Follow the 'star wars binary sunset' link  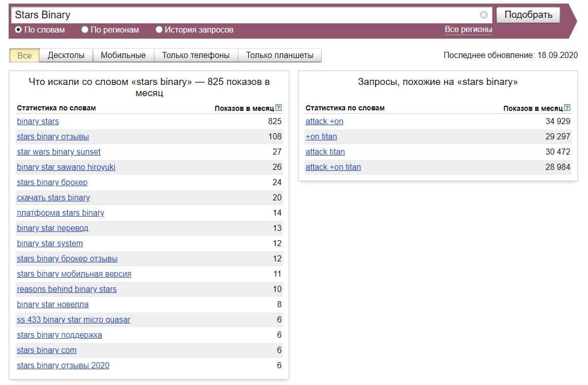tap(58, 152)
